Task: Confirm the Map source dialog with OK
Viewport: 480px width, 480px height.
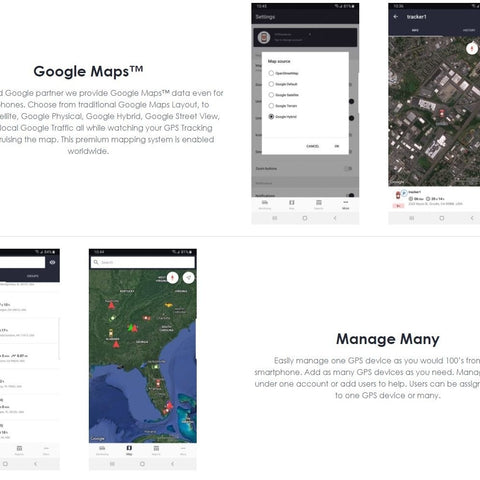Action: point(337,146)
